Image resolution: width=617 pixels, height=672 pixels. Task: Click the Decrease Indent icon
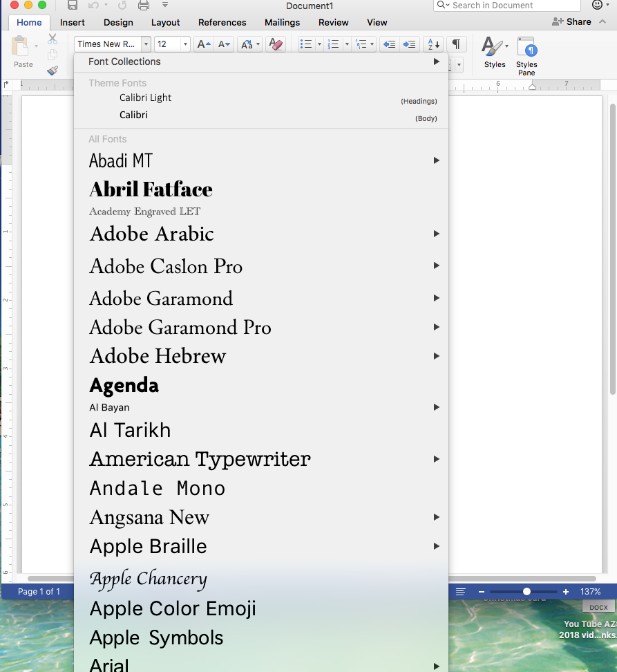point(389,44)
